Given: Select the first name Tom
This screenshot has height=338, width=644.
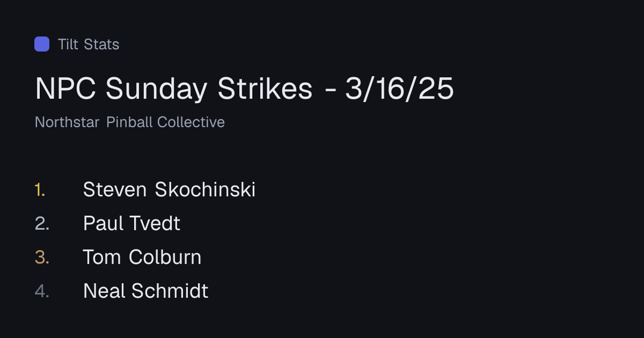Looking at the screenshot, I should tap(102, 257).
